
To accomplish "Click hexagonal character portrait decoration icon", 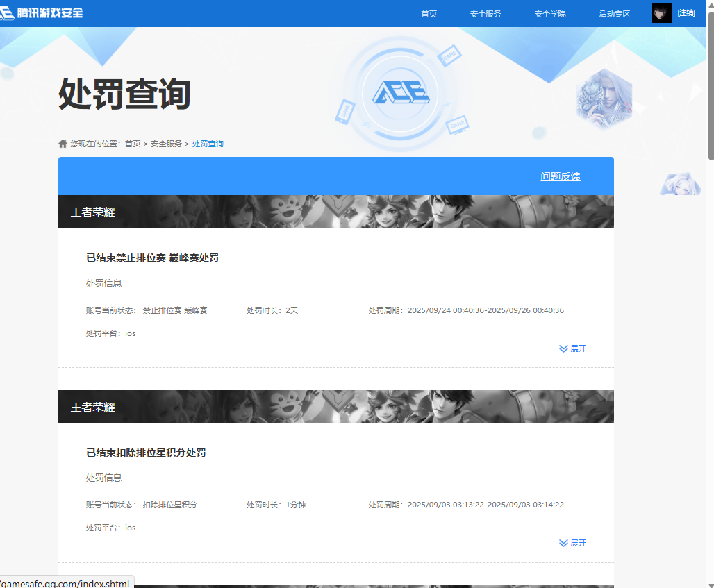I will (604, 99).
